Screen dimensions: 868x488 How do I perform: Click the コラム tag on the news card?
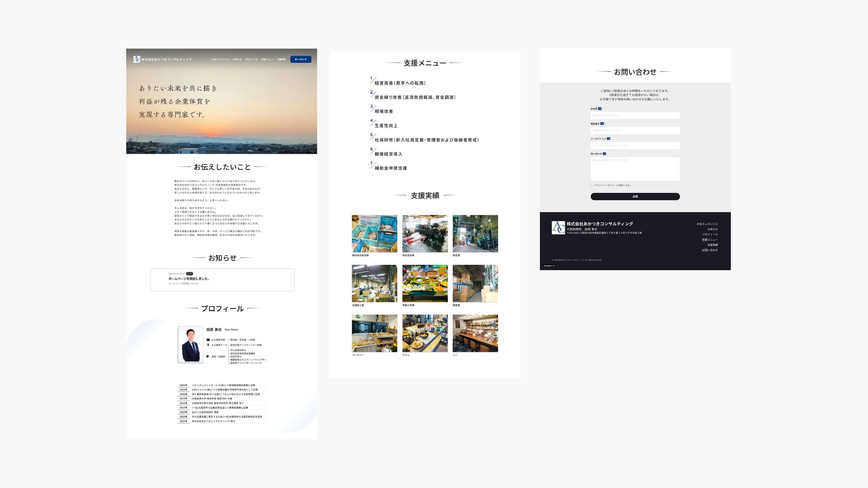[x=190, y=274]
